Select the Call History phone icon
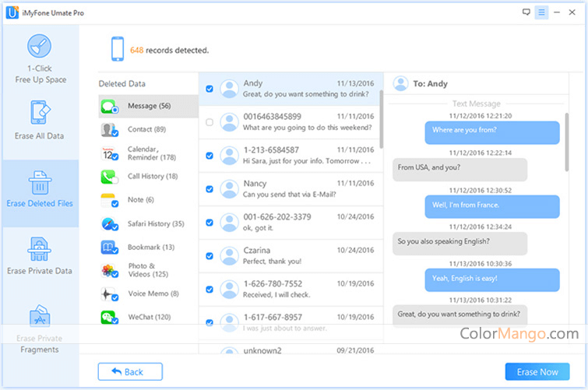 [109, 177]
